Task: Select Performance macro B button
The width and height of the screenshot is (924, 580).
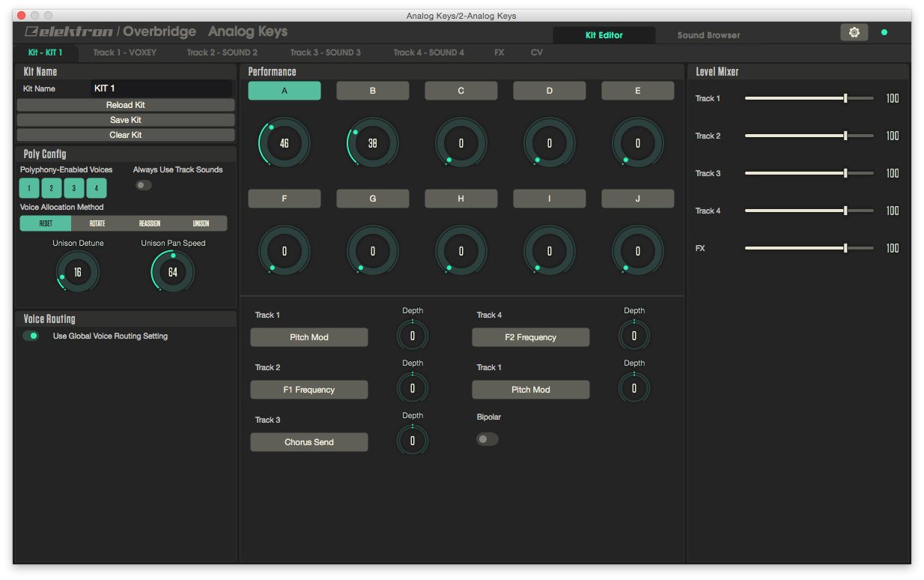Action: pos(373,91)
